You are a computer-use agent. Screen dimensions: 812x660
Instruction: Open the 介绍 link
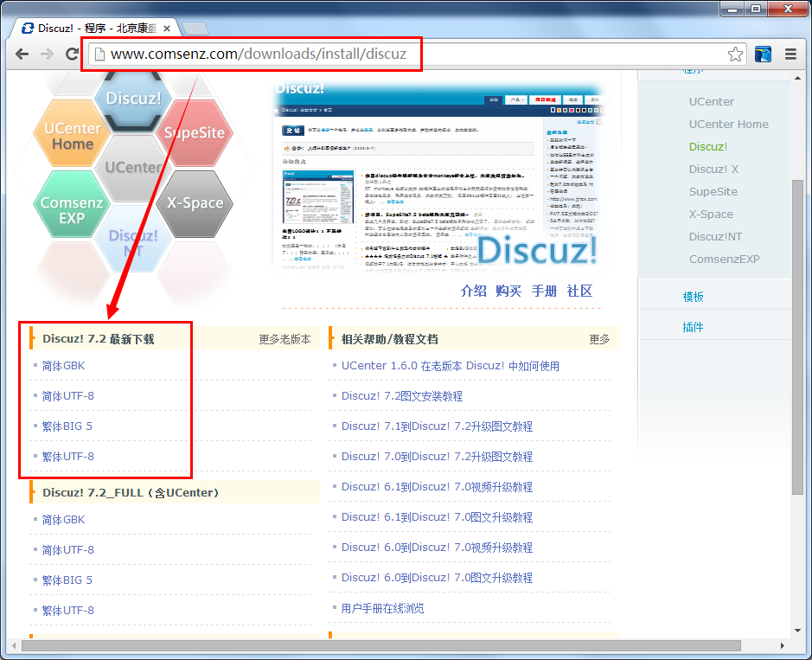(473, 292)
